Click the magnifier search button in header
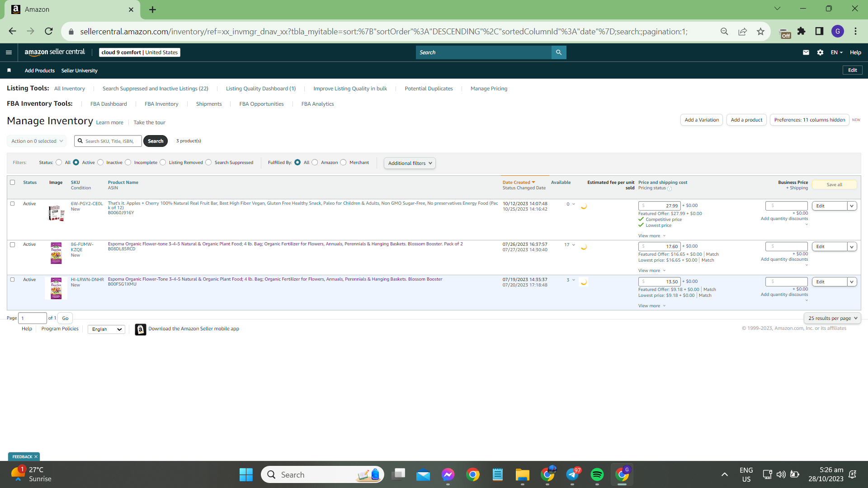Viewport: 868px width, 488px height. (559, 52)
